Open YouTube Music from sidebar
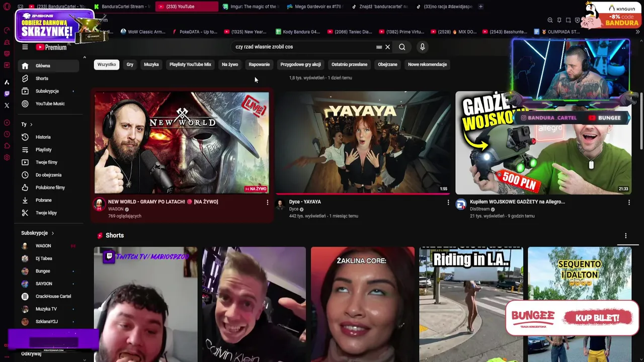 [x=49, y=104]
